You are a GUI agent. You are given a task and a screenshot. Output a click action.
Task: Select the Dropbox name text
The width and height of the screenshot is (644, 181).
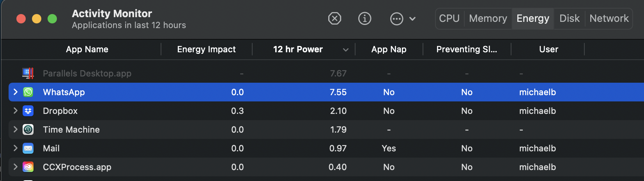point(60,111)
